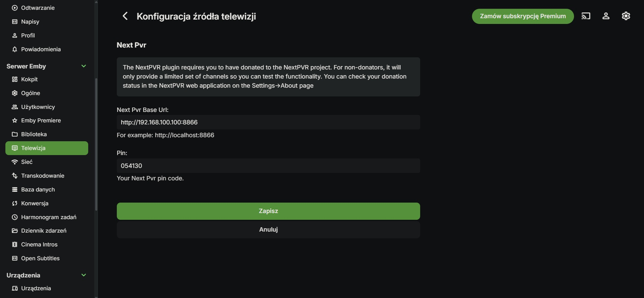Click the back arrow icon
Image resolution: width=644 pixels, height=298 pixels.
click(x=125, y=16)
